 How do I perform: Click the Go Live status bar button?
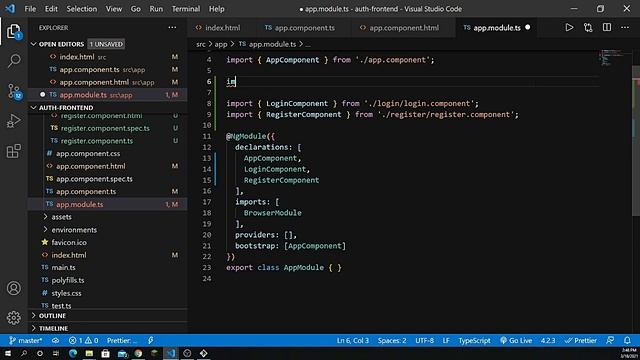[516, 340]
